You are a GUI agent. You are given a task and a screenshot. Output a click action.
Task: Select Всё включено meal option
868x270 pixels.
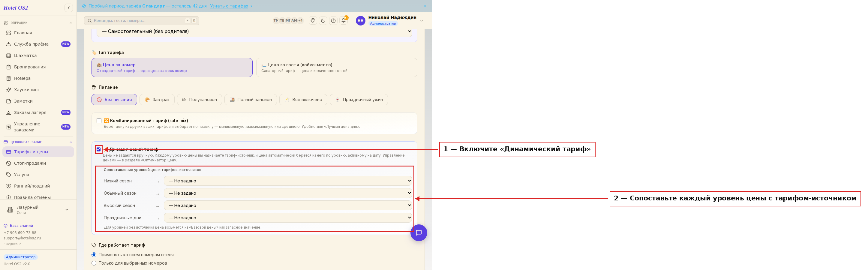303,99
